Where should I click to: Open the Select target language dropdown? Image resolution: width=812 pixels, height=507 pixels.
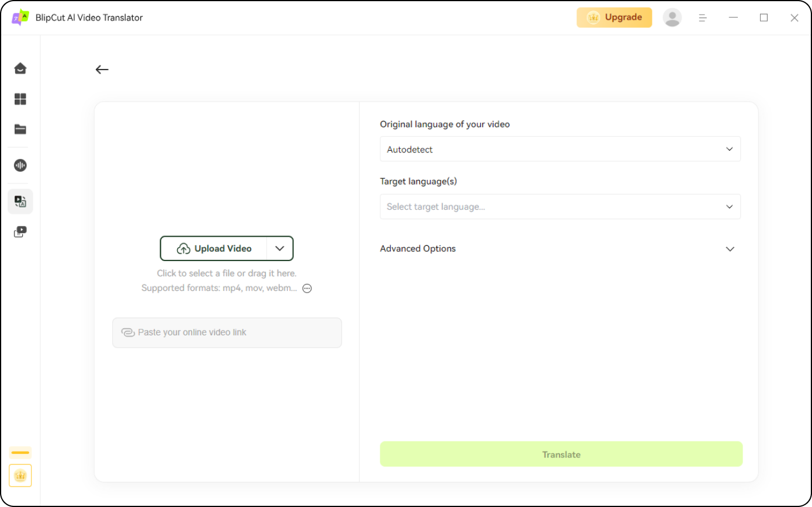click(x=560, y=207)
